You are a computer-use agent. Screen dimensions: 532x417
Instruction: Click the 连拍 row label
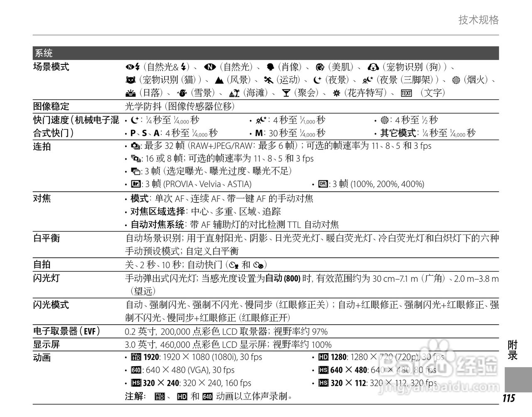(x=42, y=146)
